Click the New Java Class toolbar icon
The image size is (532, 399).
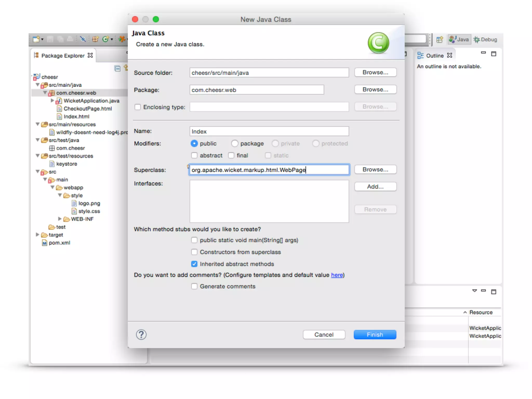click(x=105, y=39)
